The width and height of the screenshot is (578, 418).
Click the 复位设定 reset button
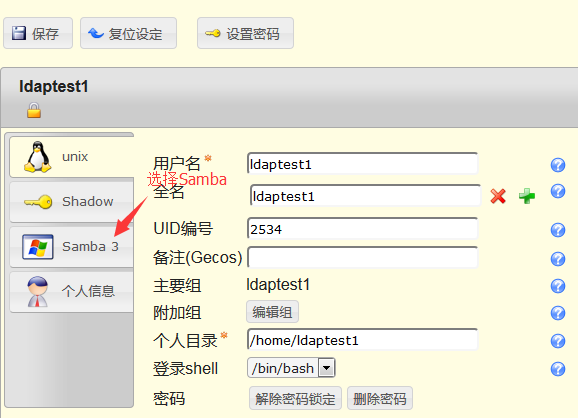128,33
